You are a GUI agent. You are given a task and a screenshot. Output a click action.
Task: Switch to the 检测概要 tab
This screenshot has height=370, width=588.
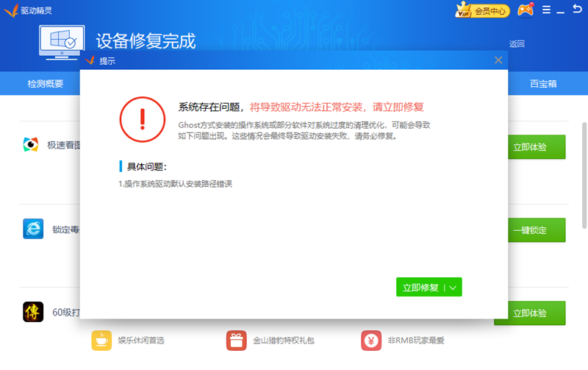tap(45, 84)
